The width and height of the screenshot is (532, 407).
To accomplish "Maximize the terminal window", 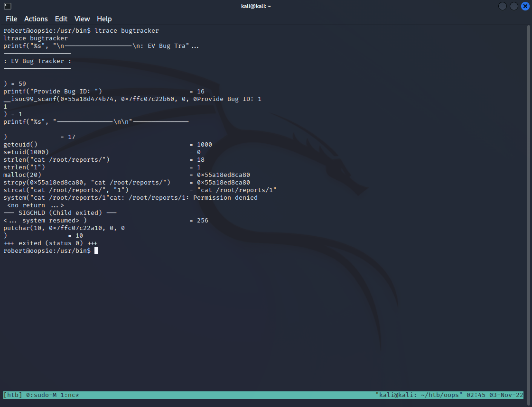I will pyautogui.click(x=514, y=6).
